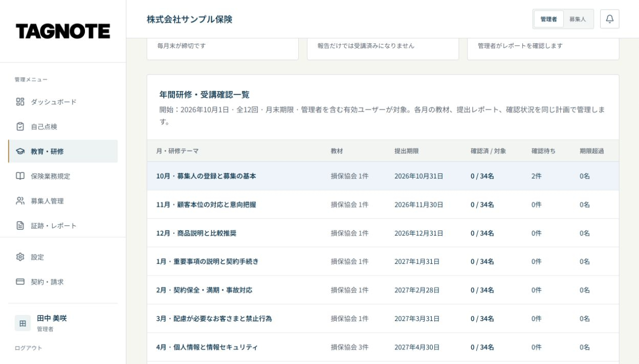Click the 教育・研修 graduation cap icon
Viewport: 639px width, 364px height.
tap(20, 151)
